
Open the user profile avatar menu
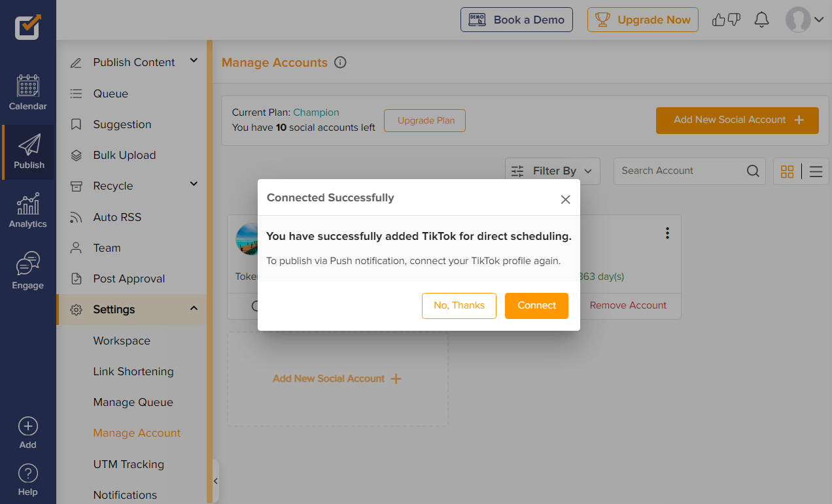(804, 20)
